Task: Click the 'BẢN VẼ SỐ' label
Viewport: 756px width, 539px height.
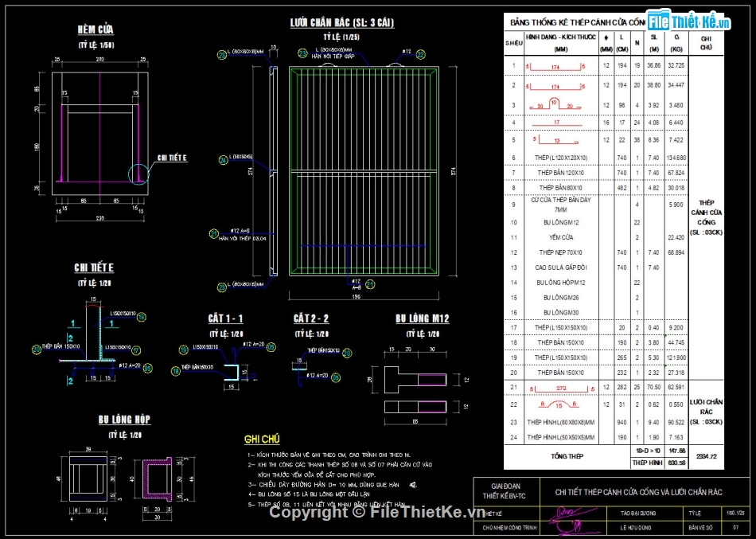Action: coord(700,528)
